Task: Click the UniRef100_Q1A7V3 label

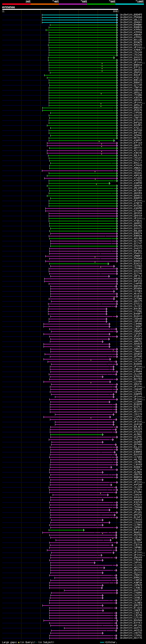Action: 131,590
